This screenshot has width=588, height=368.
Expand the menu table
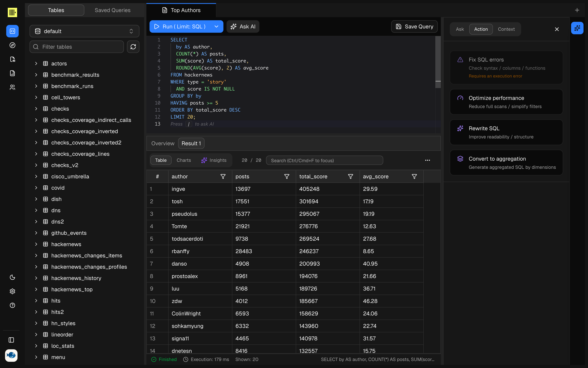(36, 357)
